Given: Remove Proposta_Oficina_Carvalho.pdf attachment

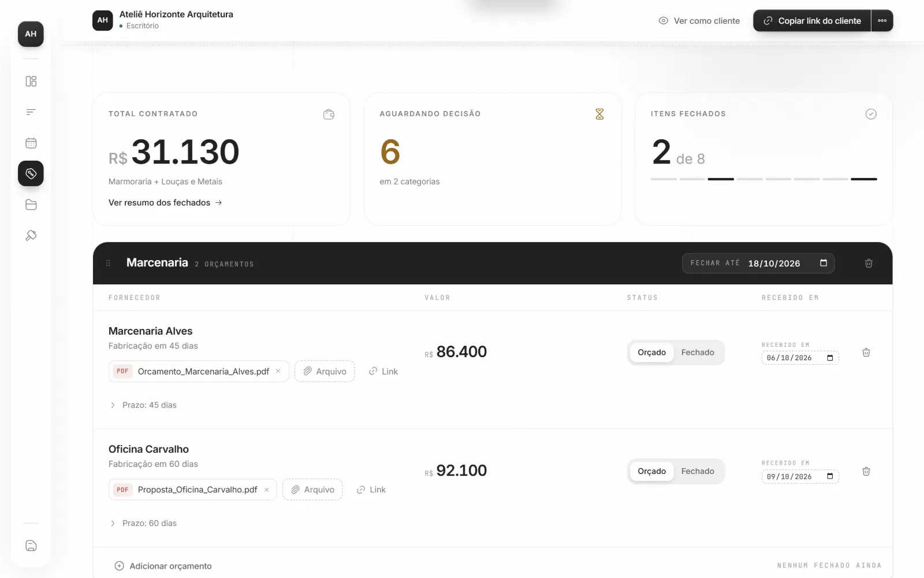Looking at the screenshot, I should [267, 490].
